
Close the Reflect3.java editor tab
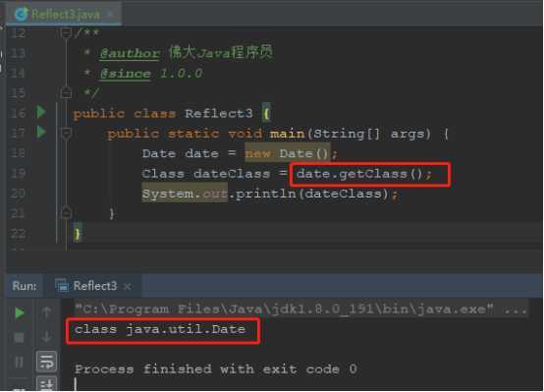coord(110,14)
